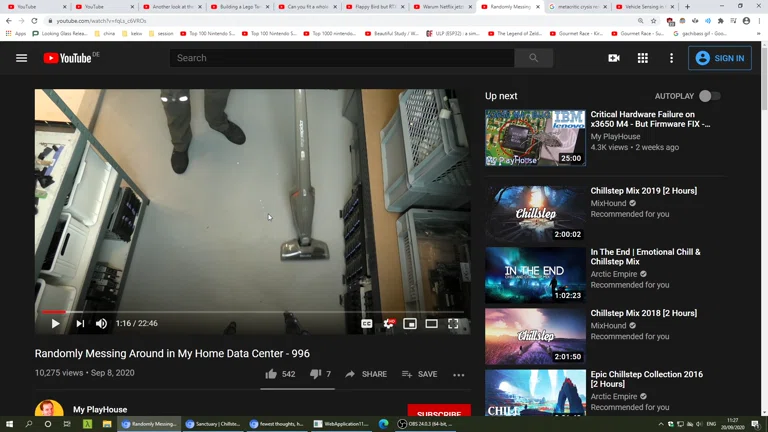Image resolution: width=768 pixels, height=432 pixels.
Task: Open the YouTube hamburger guide menu
Action: click(x=21, y=58)
